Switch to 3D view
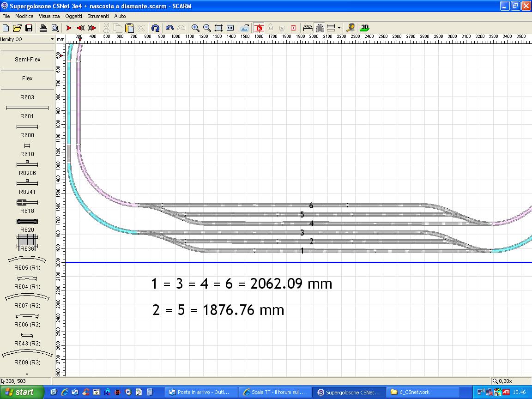 pos(365,28)
